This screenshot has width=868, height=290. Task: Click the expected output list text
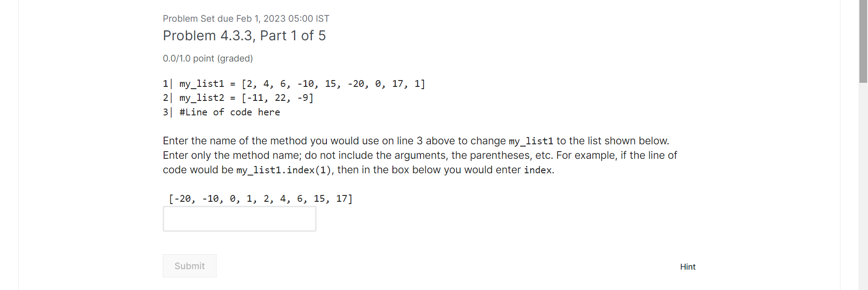pyautogui.click(x=261, y=198)
